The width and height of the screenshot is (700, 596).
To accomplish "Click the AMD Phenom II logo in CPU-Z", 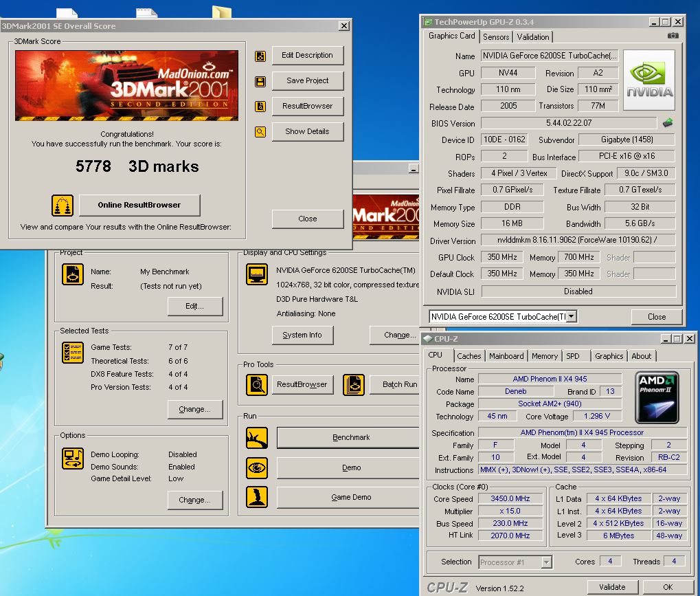I will pyautogui.click(x=657, y=397).
